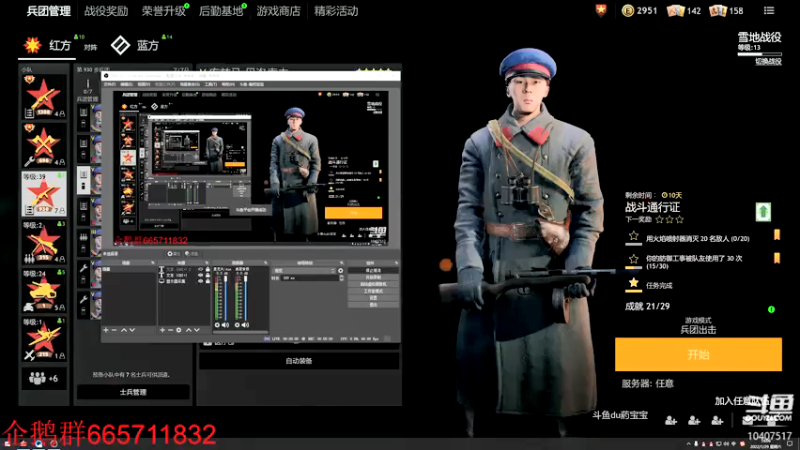This screenshot has height=450, width=800.
Task: Open the hamburger main menu icon
Action: point(769,10)
